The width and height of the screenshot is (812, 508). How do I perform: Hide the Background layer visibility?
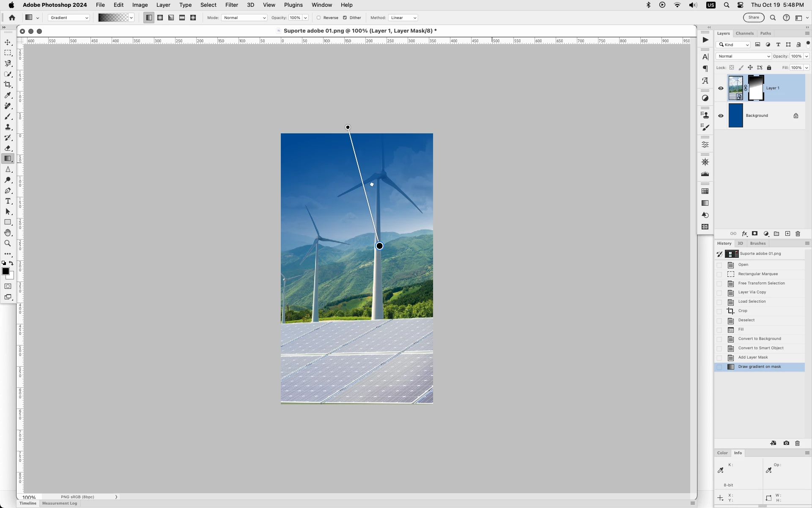click(721, 116)
